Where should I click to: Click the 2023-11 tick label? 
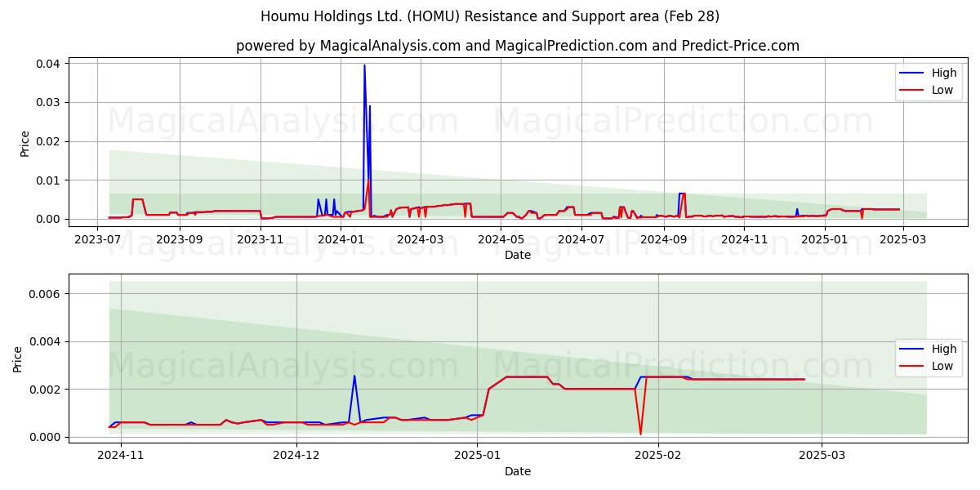[260, 239]
